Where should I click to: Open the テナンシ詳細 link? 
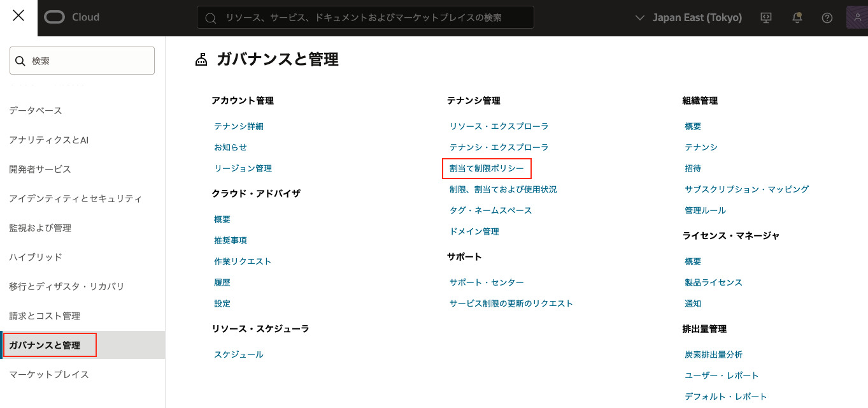pyautogui.click(x=239, y=126)
